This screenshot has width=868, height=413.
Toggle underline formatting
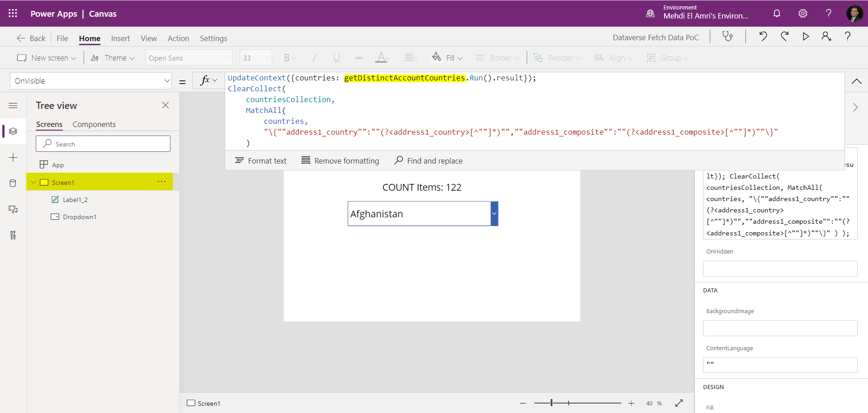click(336, 57)
